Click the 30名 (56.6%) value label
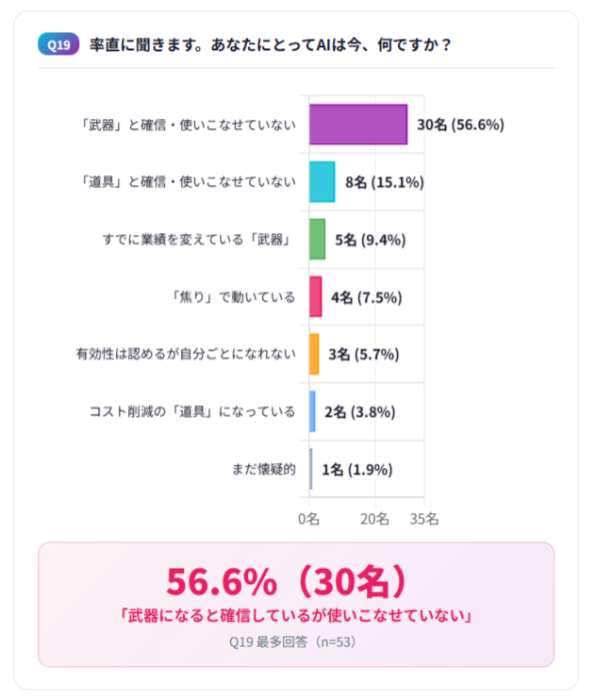This screenshot has width=595, height=700. click(x=461, y=125)
